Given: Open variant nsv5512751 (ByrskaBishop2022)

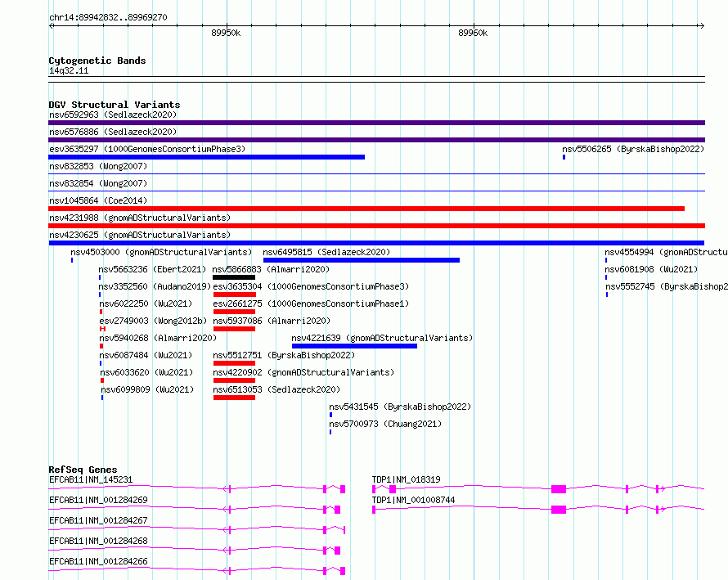Looking at the screenshot, I should [x=284, y=355].
